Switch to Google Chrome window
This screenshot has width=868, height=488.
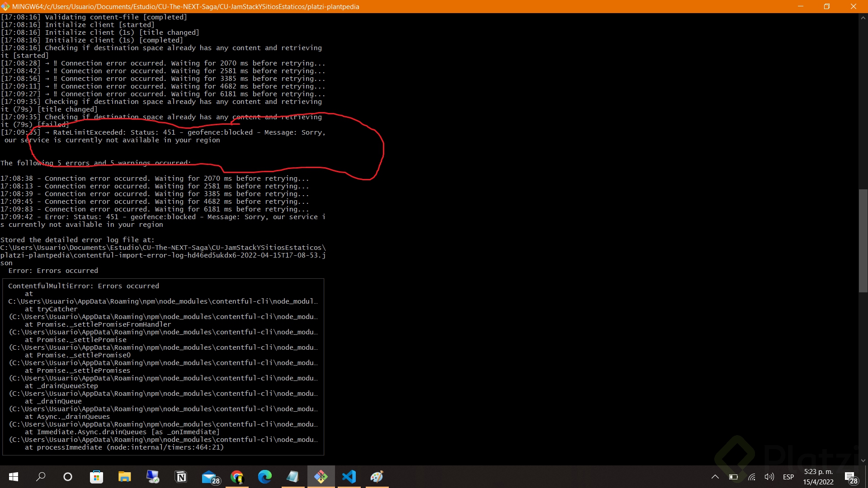pyautogui.click(x=237, y=477)
